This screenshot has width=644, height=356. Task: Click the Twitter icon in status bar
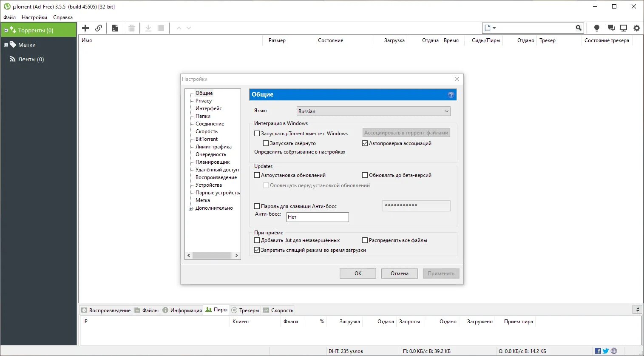click(606, 351)
